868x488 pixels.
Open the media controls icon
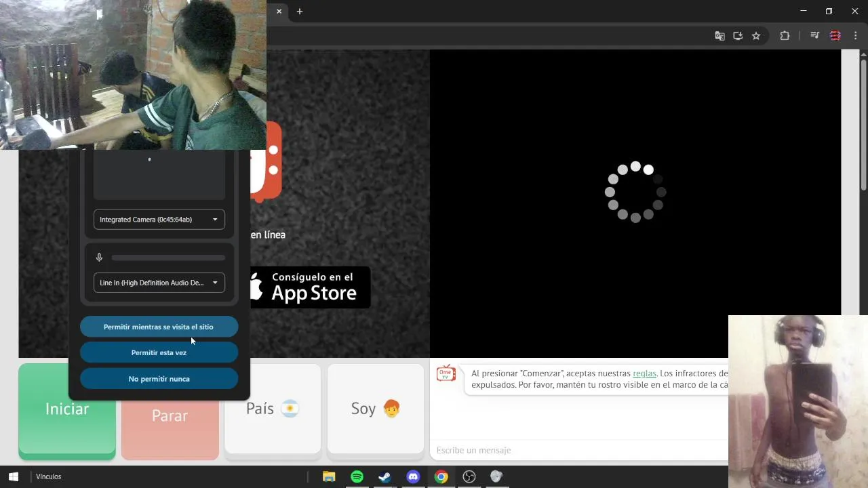(x=815, y=36)
